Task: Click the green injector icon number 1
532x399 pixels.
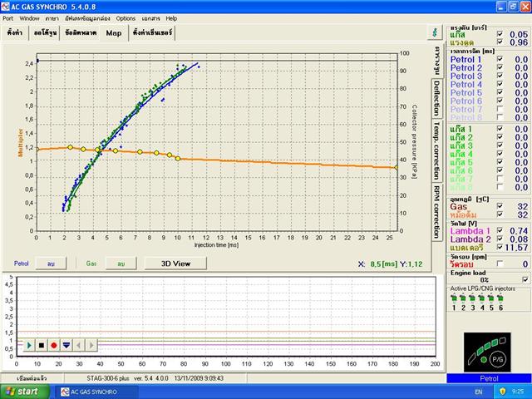Action: pos(454,298)
